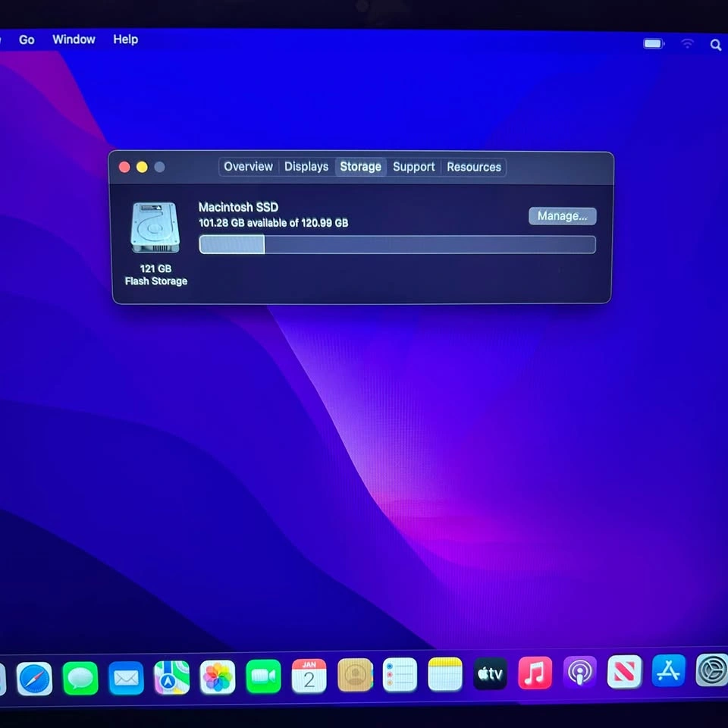Open Notes from the dock

(x=445, y=673)
